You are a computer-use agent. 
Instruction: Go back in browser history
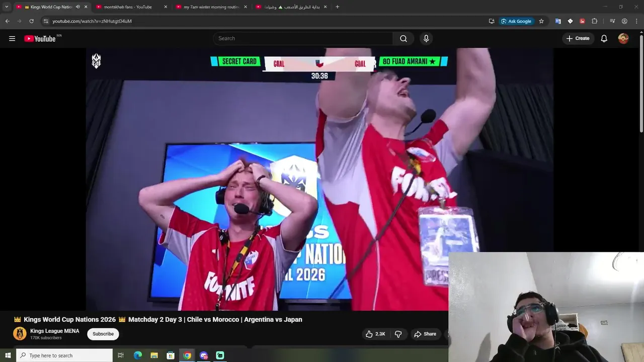point(7,21)
